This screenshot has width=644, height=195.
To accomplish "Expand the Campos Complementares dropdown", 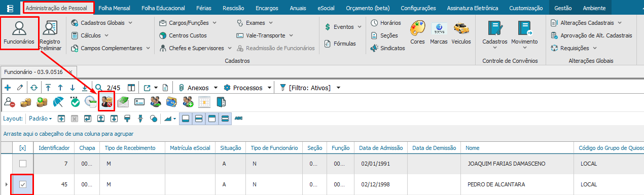I will (148, 48).
